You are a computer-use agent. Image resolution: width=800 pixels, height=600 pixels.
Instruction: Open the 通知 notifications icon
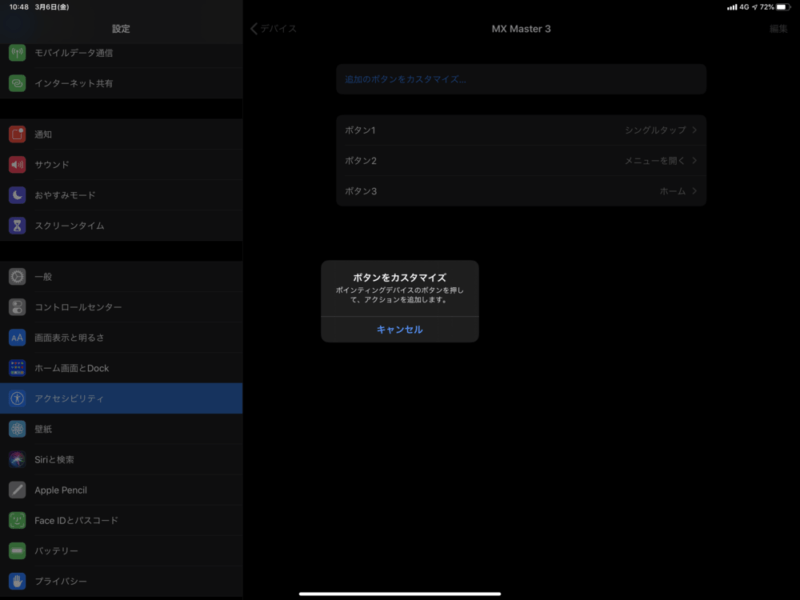tap(17, 134)
